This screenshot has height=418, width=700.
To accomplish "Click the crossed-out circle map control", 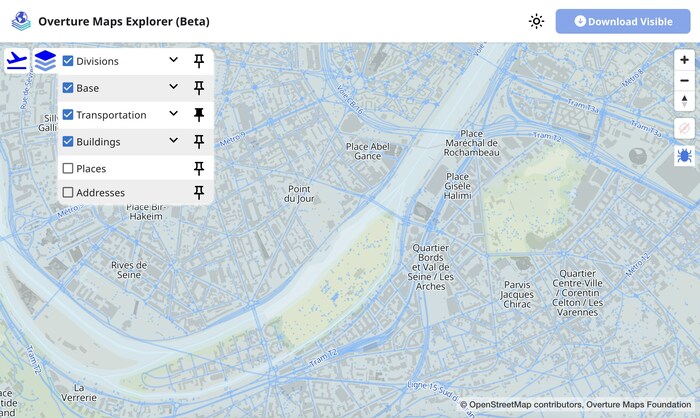I will tap(684, 129).
